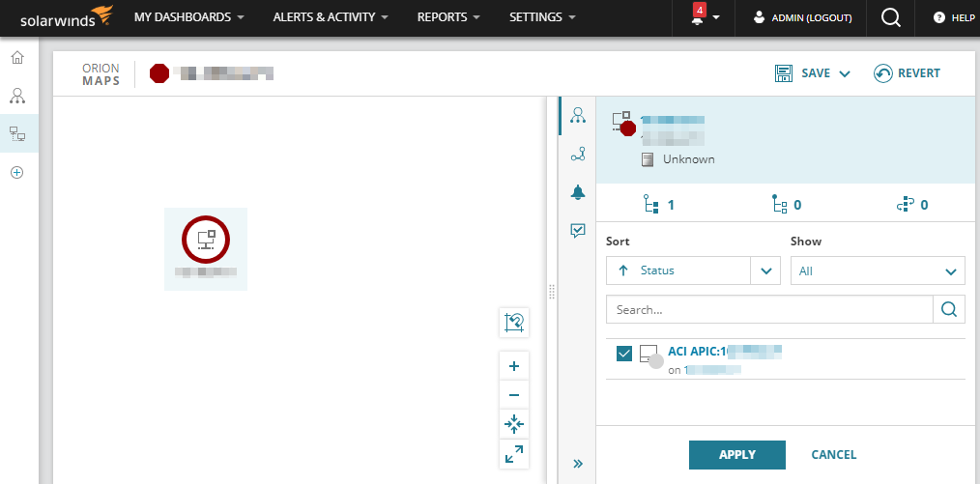Expand map to full screen
The height and width of the screenshot is (484, 980).
(514, 452)
